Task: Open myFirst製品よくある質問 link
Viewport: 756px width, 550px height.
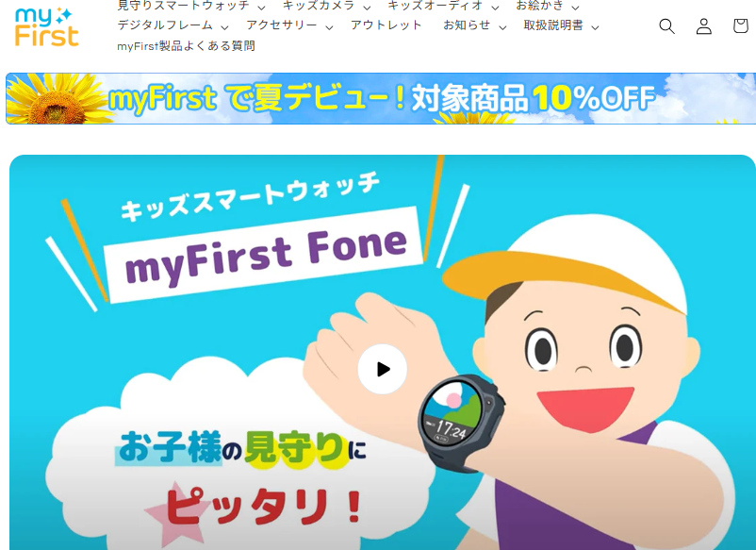Action: click(x=186, y=46)
